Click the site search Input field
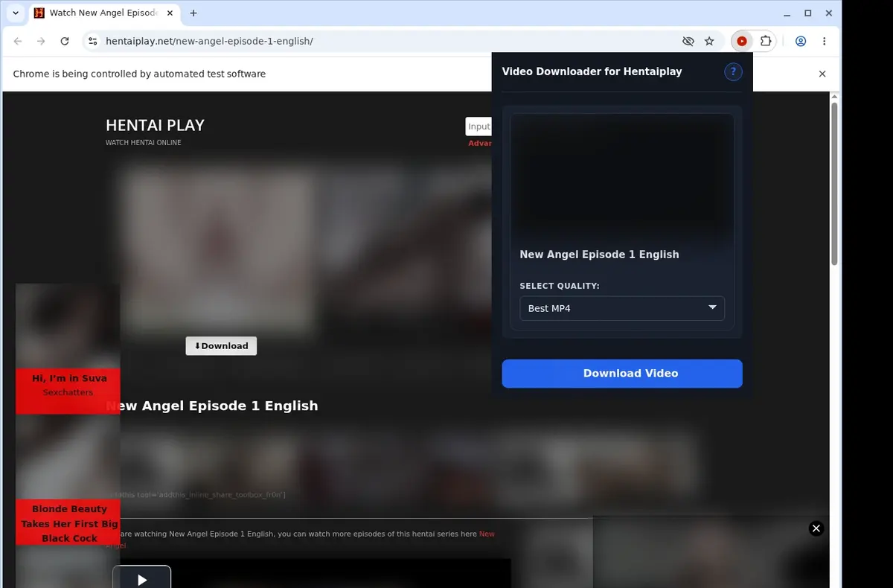Image resolution: width=893 pixels, height=588 pixels. [478, 127]
